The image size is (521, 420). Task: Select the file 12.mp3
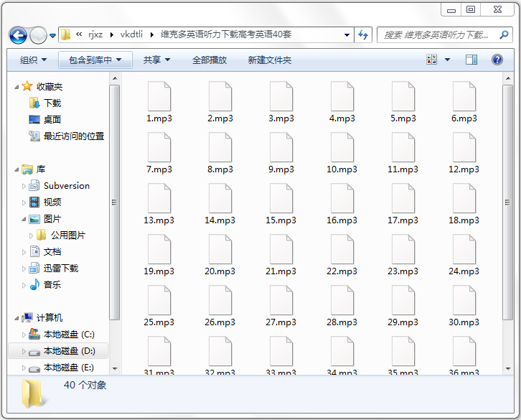click(x=464, y=153)
